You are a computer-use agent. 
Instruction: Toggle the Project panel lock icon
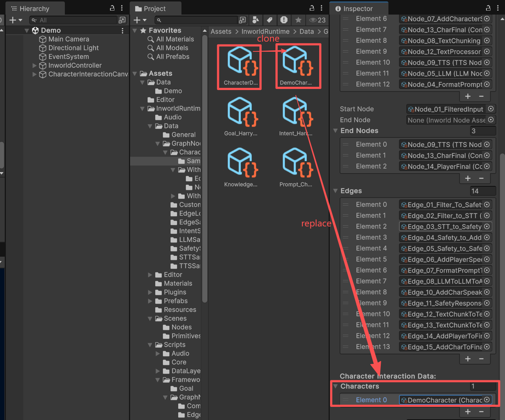312,8
